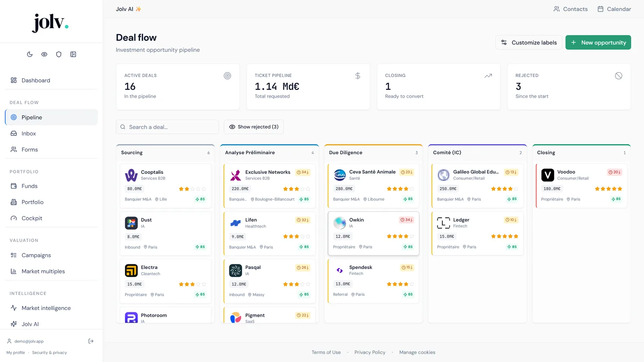
Task: Open Contacts from the top bar
Action: tap(571, 9)
